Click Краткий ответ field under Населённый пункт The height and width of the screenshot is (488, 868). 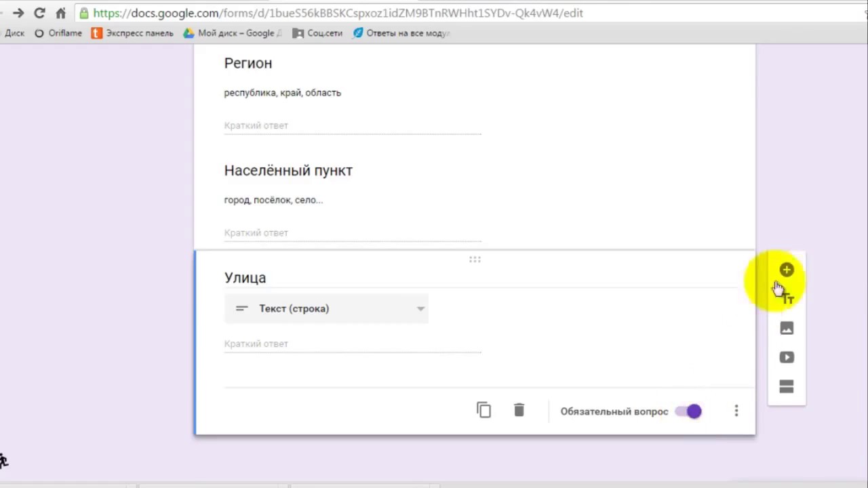pos(353,232)
